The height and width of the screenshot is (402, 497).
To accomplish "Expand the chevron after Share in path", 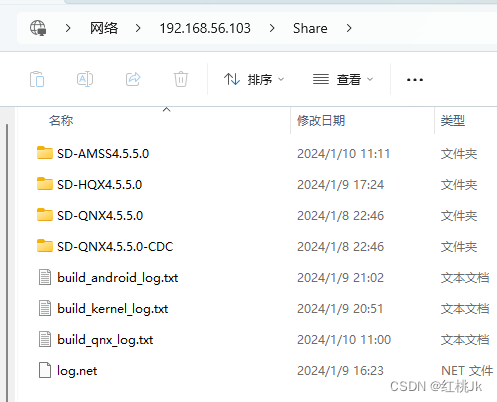I will [x=349, y=28].
